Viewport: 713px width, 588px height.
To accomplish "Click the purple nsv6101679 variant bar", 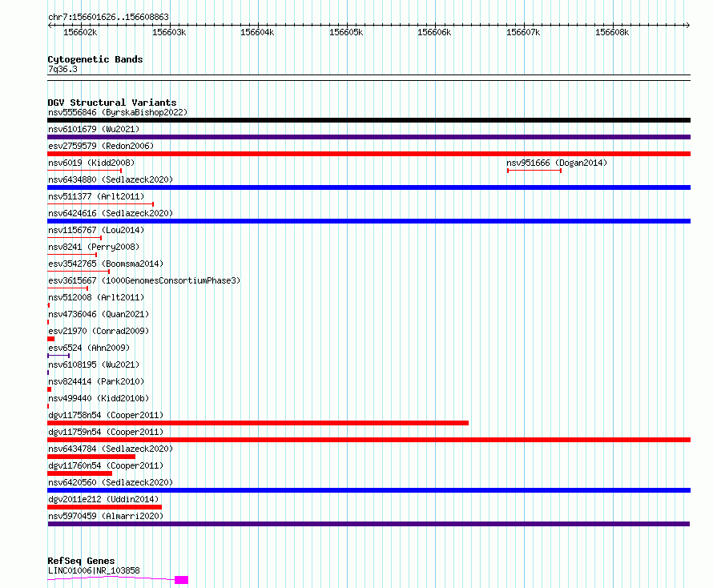I will click(369, 137).
